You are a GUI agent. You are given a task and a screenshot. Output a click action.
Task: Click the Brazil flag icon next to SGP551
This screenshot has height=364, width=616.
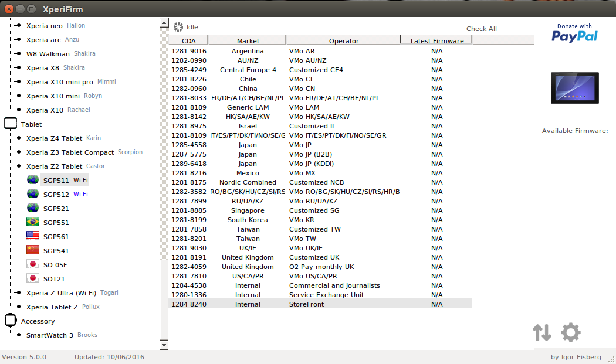[33, 222]
